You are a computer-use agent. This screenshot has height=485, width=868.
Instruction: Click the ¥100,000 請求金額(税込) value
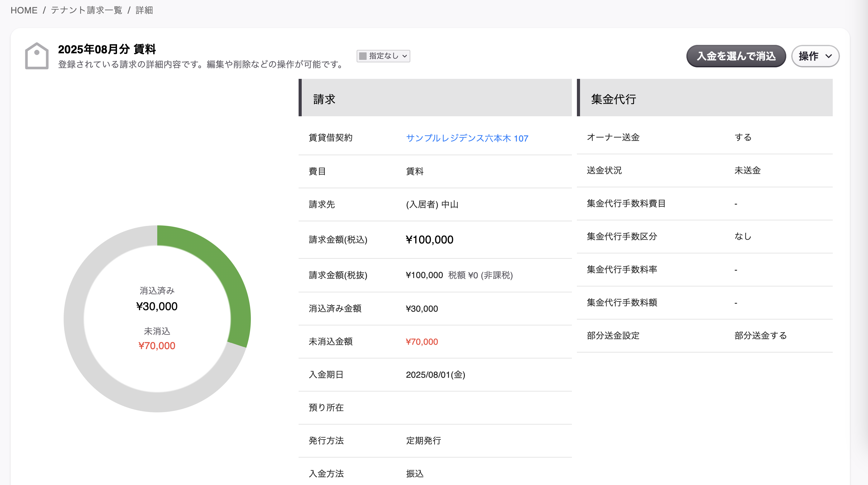[429, 240]
